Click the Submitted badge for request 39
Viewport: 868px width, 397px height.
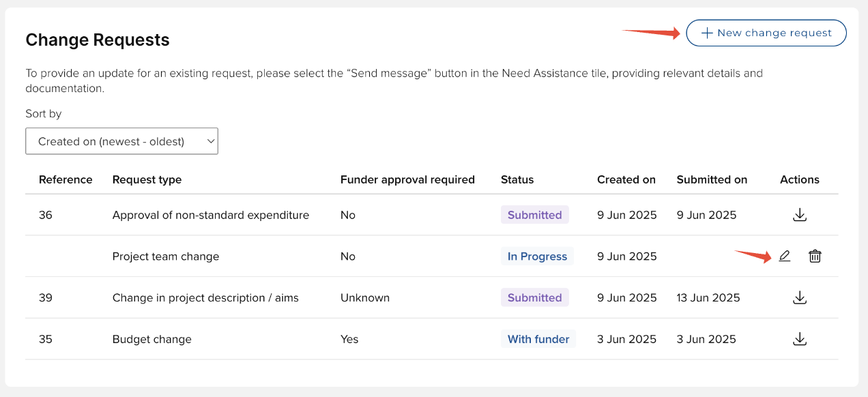534,297
